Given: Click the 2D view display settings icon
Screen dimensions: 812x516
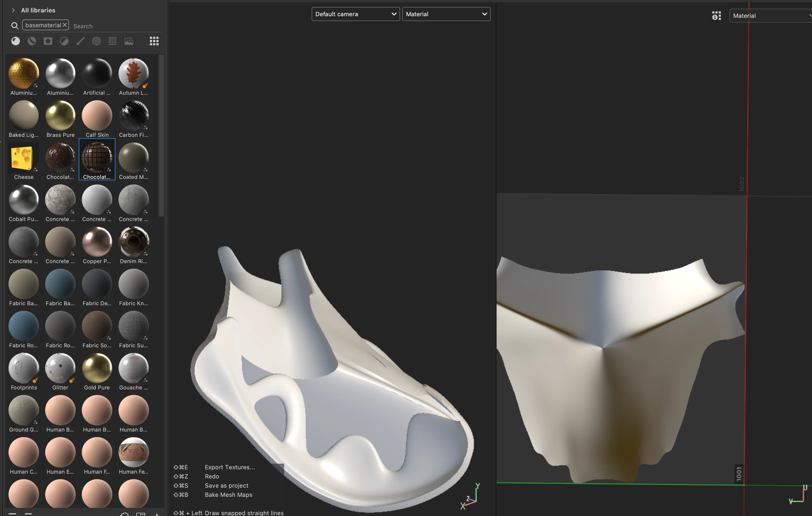Looking at the screenshot, I should [716, 16].
